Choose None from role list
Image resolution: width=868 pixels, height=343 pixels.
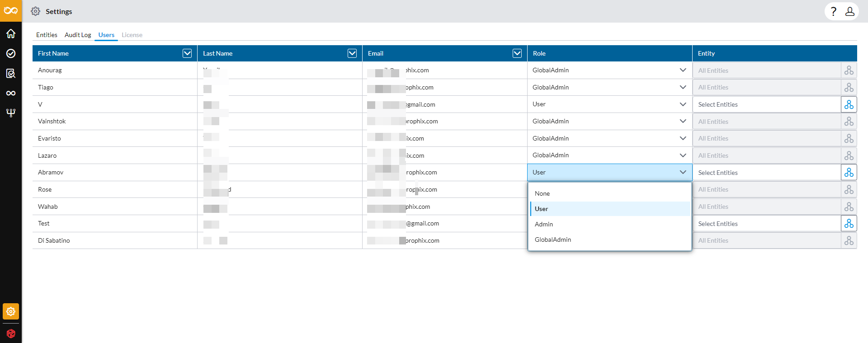[x=610, y=193]
